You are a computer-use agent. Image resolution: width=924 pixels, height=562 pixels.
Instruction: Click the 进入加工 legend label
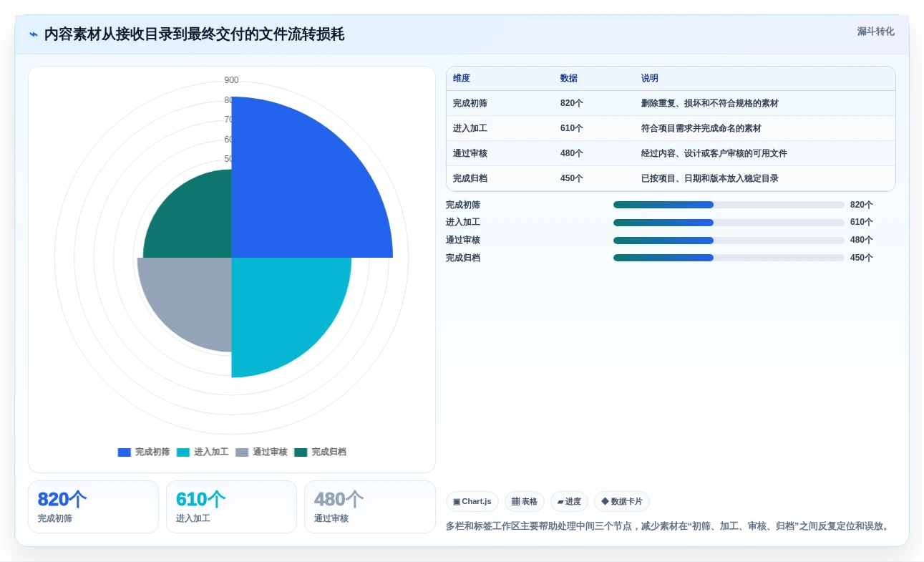[x=211, y=452]
